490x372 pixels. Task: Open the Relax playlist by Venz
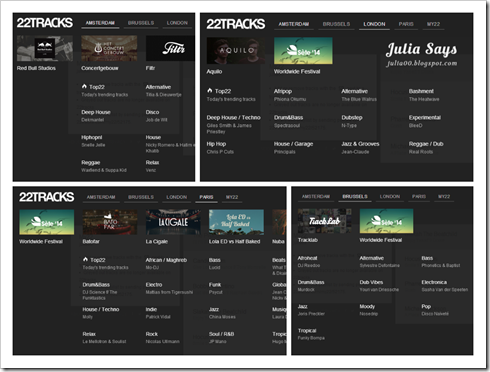coord(152,166)
